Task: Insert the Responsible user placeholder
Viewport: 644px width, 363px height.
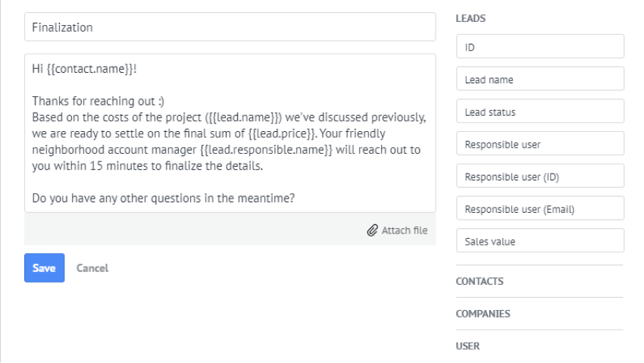Action: coord(539,143)
